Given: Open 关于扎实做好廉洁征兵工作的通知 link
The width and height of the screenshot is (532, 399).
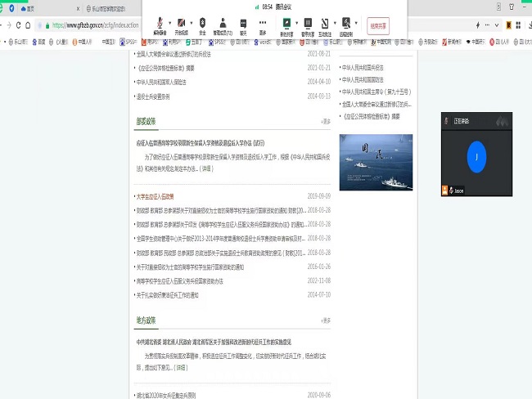Looking at the screenshot, I should coord(167,295).
